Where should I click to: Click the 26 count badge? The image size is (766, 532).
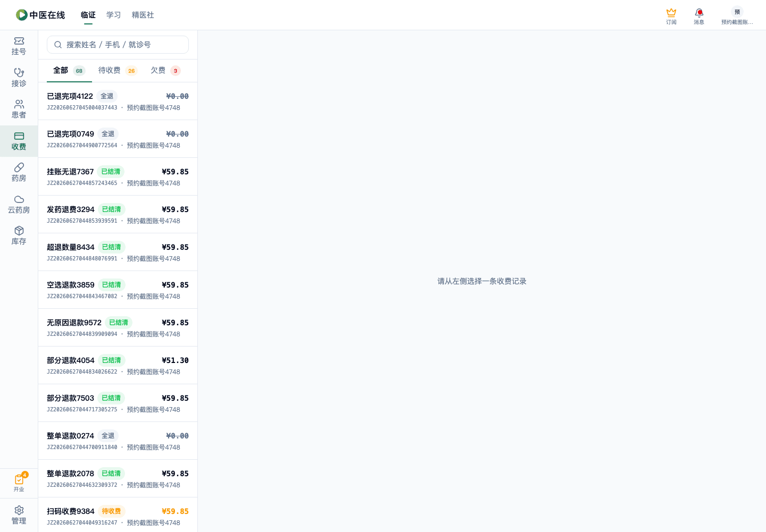[x=131, y=71]
